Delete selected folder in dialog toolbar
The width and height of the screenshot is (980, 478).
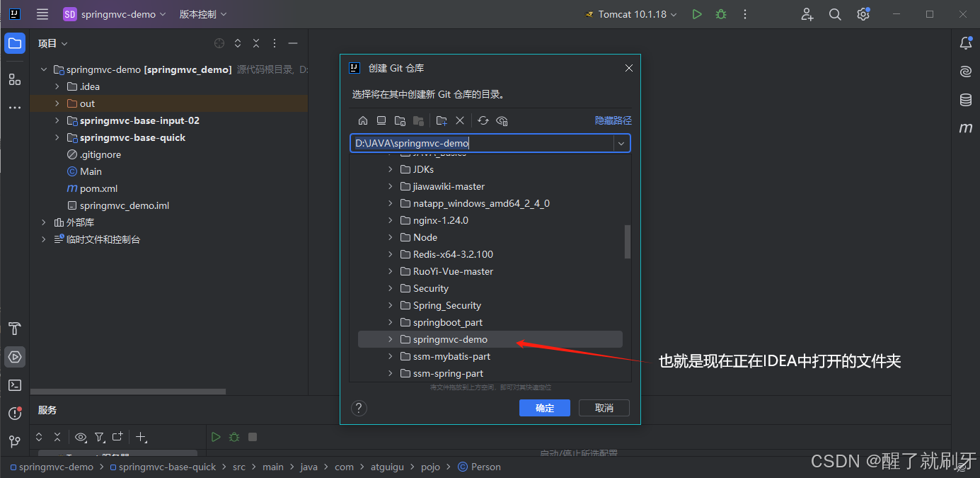(x=460, y=120)
